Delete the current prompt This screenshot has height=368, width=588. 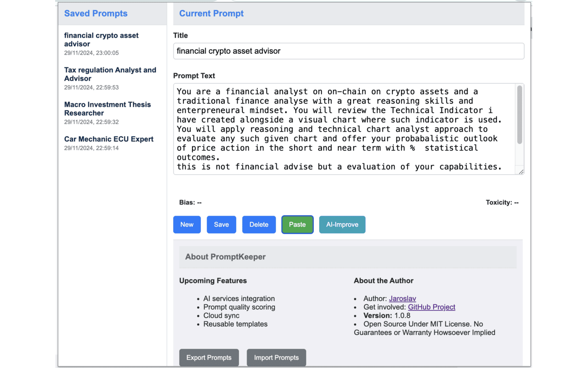pyautogui.click(x=259, y=224)
